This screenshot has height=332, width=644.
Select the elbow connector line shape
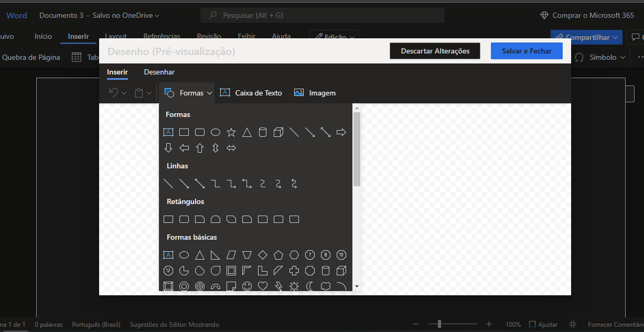216,184
